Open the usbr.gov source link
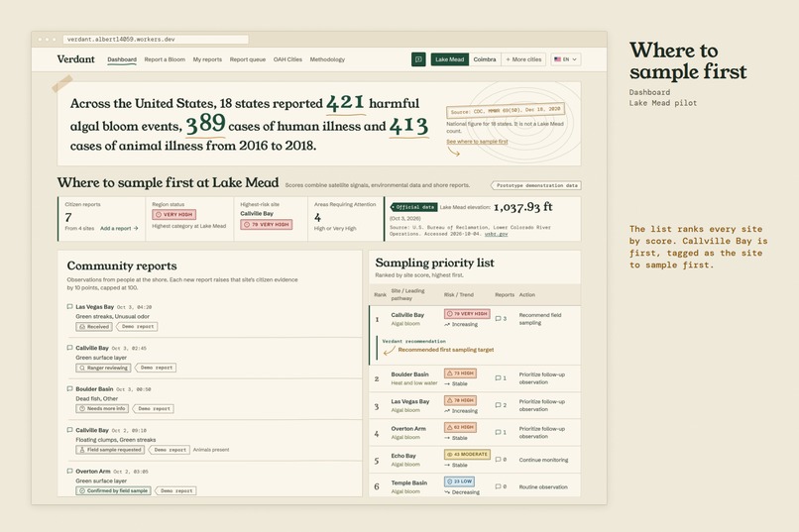 [x=496, y=234]
